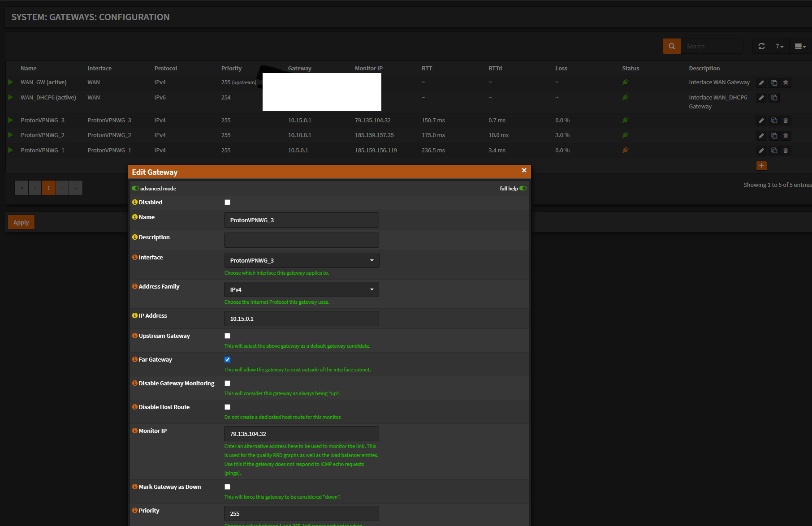Check the Disabled checkbox
The image size is (812, 526).
(227, 203)
